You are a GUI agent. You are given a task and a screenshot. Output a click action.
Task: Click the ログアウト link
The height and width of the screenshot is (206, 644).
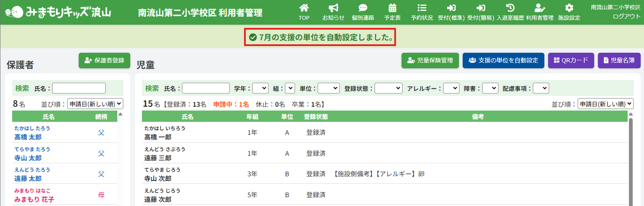pos(626,16)
